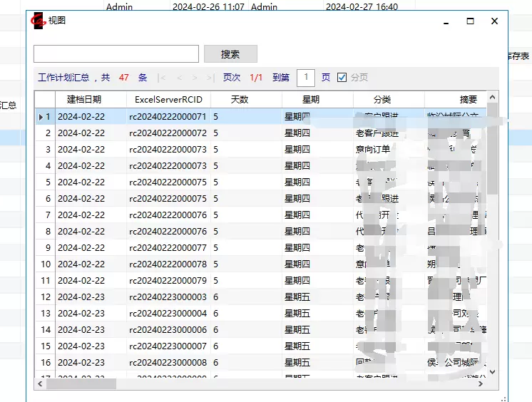Go to previous page using < icon

(179, 77)
